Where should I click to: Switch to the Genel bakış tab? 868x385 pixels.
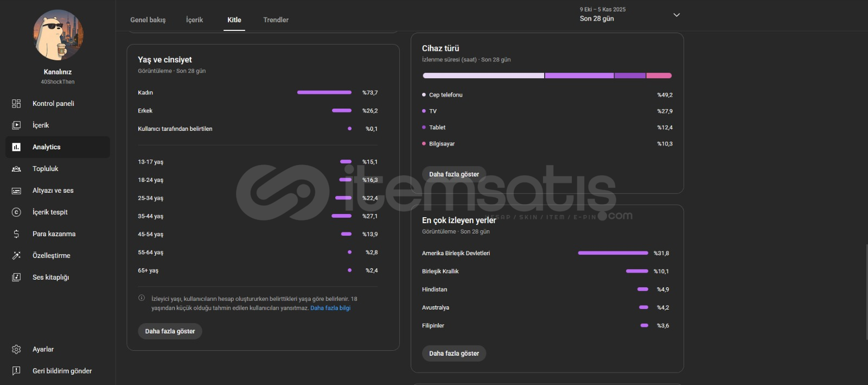tap(148, 20)
